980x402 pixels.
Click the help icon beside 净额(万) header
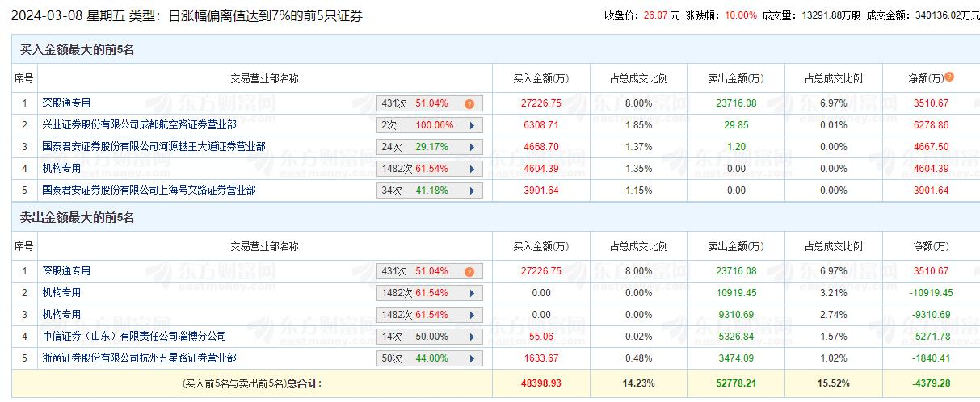click(x=949, y=77)
